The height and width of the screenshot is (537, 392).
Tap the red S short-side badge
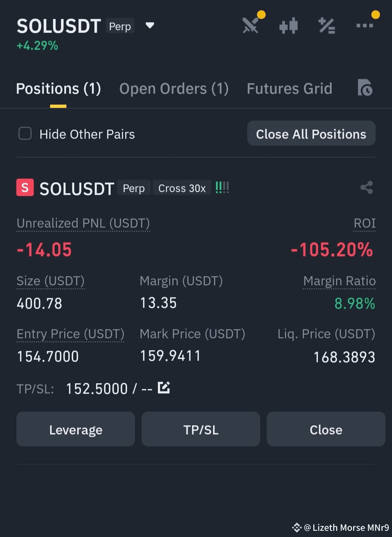pos(25,188)
